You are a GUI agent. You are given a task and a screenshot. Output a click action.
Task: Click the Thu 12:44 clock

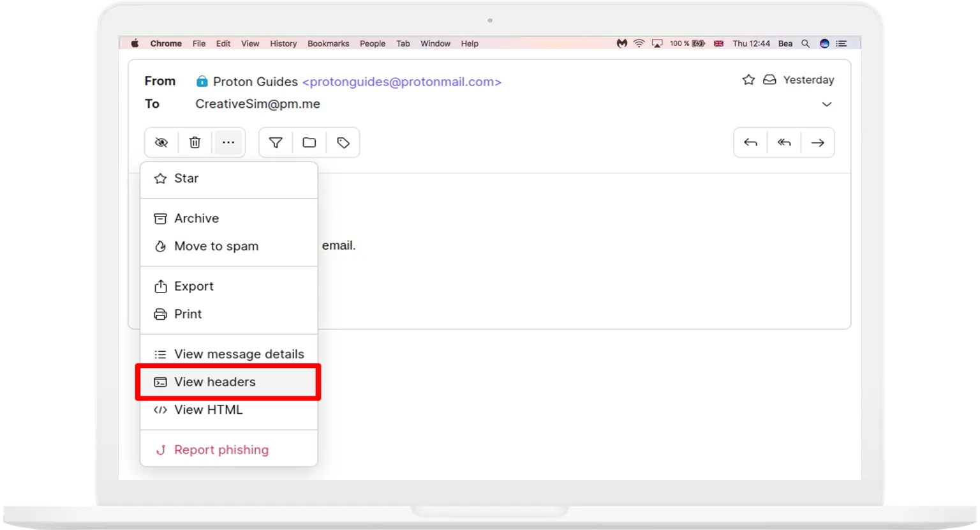pyautogui.click(x=751, y=43)
